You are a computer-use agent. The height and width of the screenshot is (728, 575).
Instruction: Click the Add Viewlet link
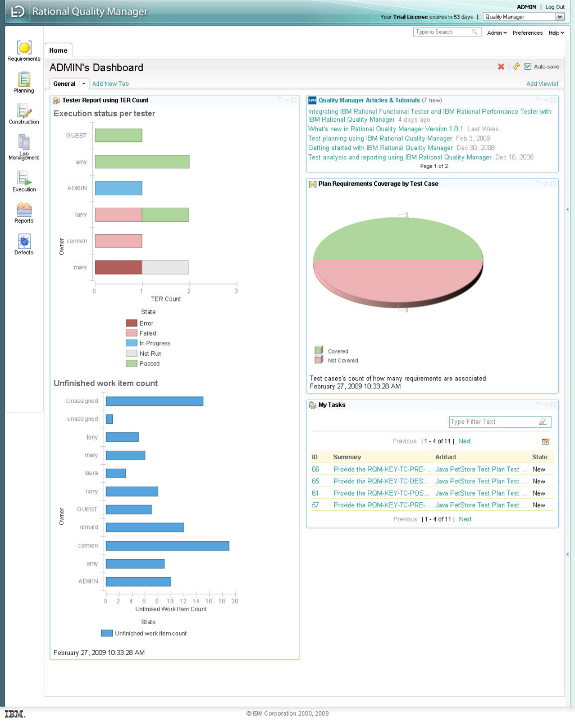pyautogui.click(x=542, y=84)
